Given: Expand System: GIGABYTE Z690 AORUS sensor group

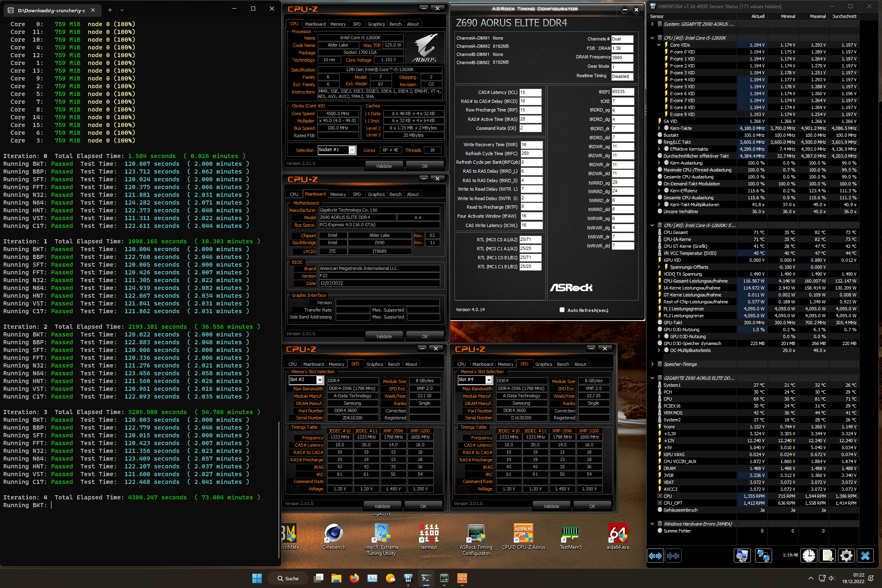Looking at the screenshot, I should [x=652, y=24].
